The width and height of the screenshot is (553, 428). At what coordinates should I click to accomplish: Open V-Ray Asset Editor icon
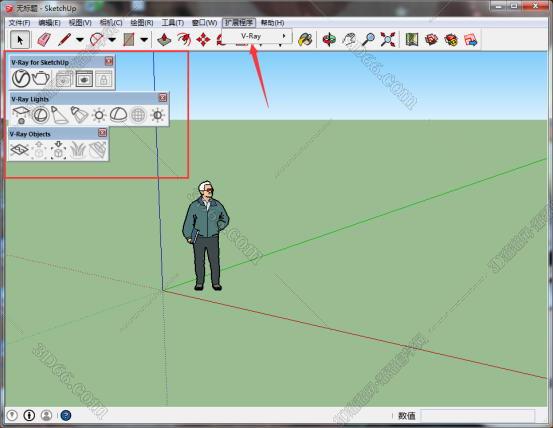click(x=21, y=78)
